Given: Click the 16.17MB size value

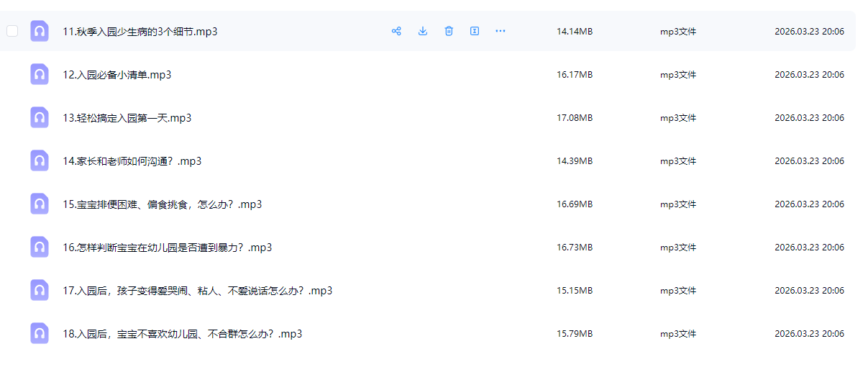Looking at the screenshot, I should pos(575,75).
